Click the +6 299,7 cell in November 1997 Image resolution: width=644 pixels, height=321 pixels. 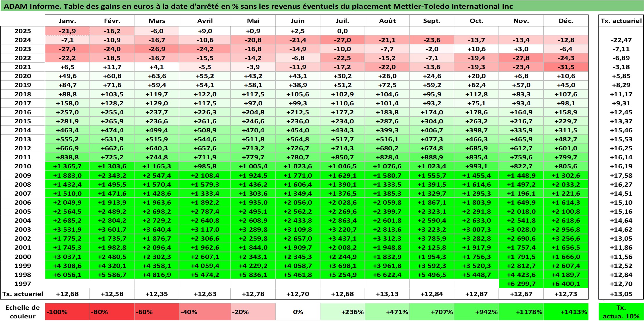pos(521,284)
